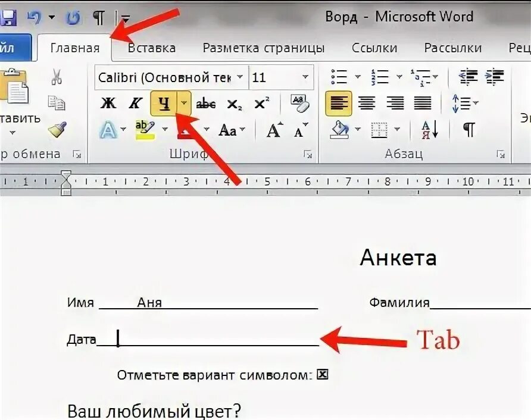Image resolution: width=531 pixels, height=420 pixels.
Task: Click the Redo repeat icon
Action: pyautogui.click(x=73, y=17)
